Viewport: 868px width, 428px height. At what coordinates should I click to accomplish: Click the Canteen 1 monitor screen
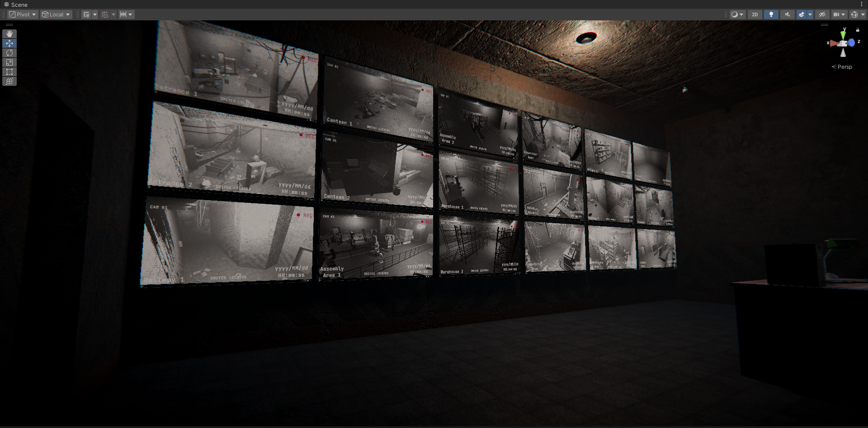click(378, 100)
